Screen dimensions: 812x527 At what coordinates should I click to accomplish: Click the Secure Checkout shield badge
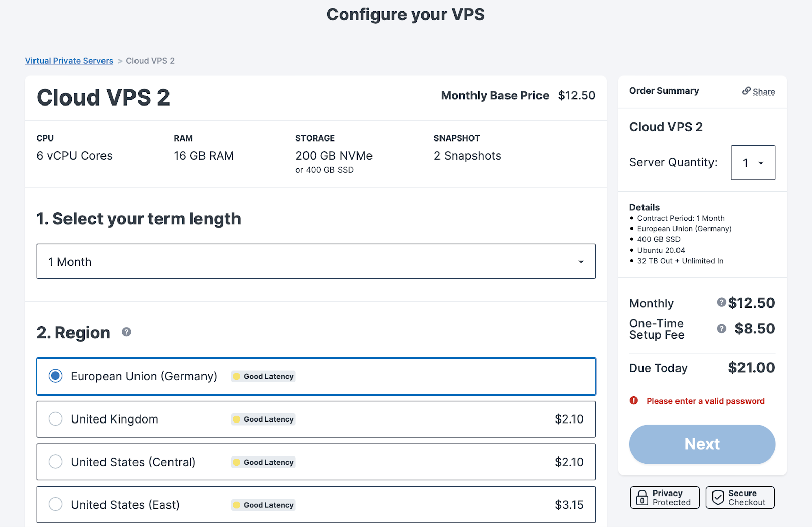[740, 498]
